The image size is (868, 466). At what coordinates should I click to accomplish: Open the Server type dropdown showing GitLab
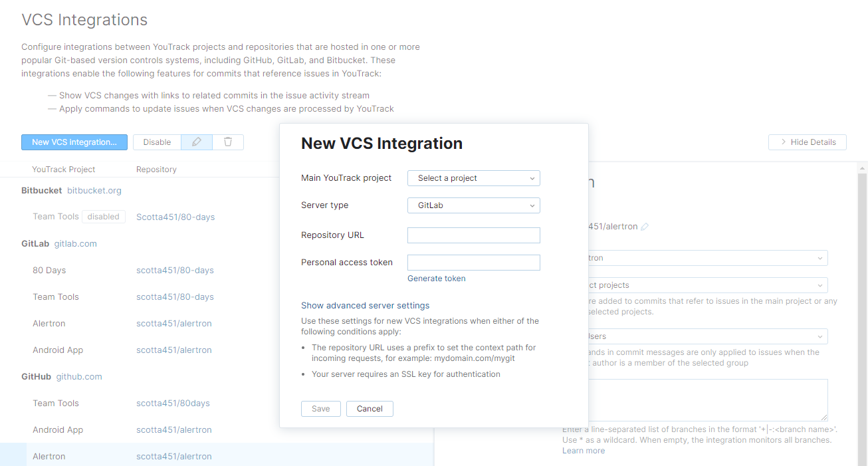[x=473, y=205]
